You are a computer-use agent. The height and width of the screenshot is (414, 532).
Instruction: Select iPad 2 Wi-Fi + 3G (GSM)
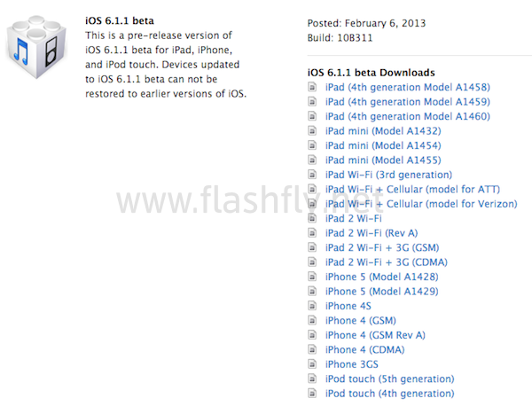coord(382,247)
